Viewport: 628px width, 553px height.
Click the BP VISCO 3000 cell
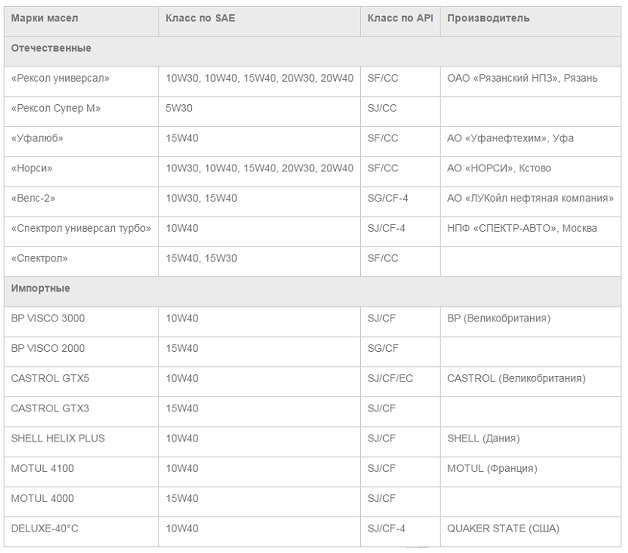(x=81, y=322)
